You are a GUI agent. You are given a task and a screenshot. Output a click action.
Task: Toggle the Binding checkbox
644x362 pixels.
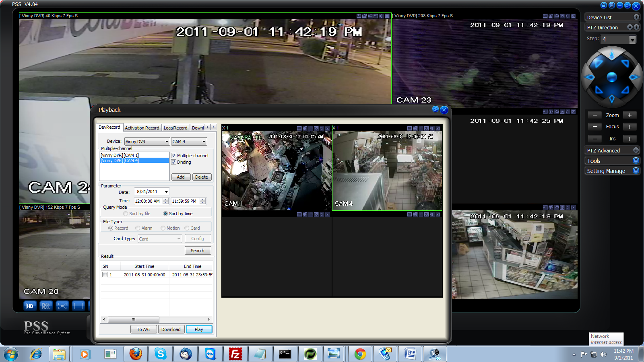(174, 162)
